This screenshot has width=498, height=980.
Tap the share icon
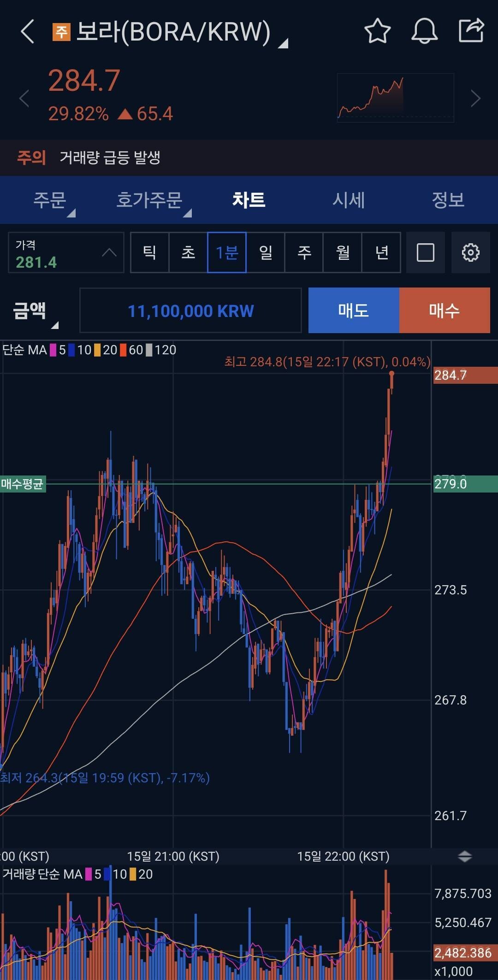tap(471, 31)
